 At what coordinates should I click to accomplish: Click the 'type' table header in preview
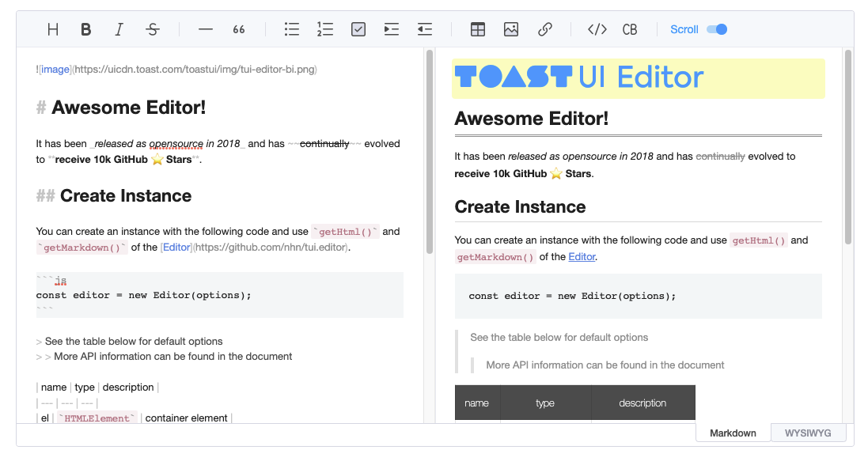(545, 403)
